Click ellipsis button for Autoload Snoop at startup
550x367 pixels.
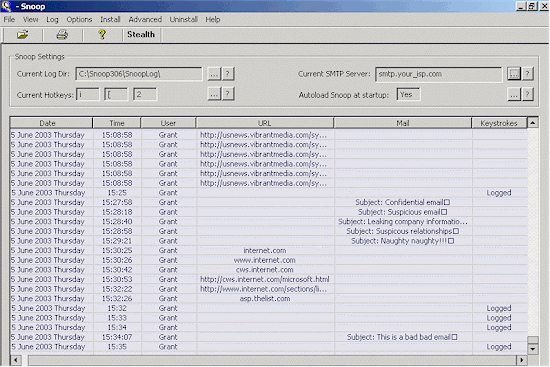514,94
